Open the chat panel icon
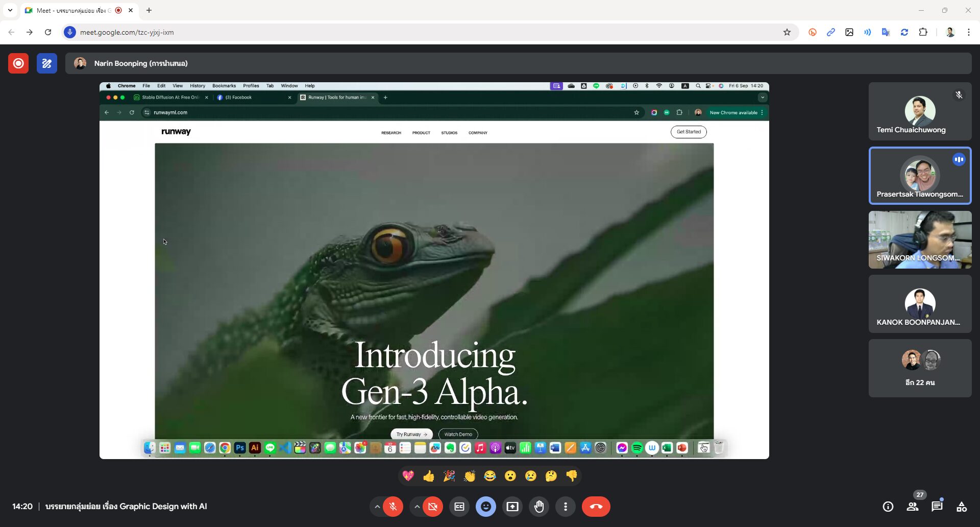 [x=937, y=507]
